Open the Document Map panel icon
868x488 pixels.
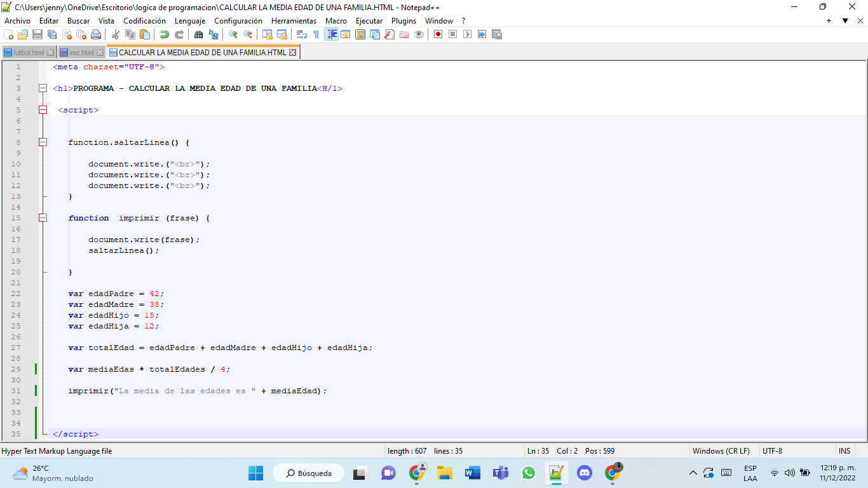point(360,34)
